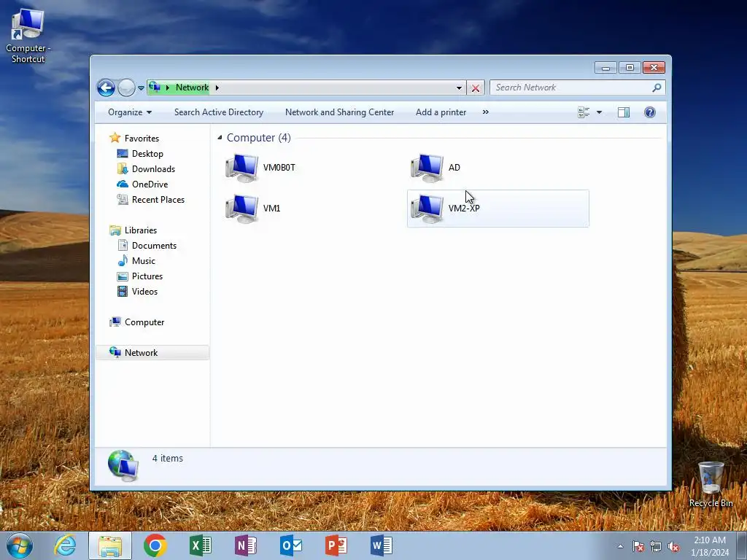747x560 pixels.
Task: Select Libraries in the navigation pane
Action: tap(141, 230)
